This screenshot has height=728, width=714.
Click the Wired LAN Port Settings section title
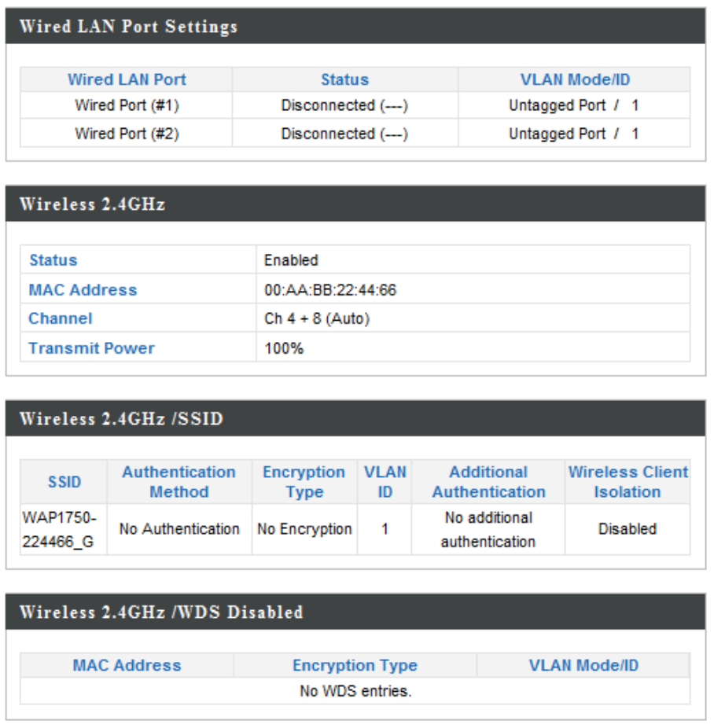(128, 27)
